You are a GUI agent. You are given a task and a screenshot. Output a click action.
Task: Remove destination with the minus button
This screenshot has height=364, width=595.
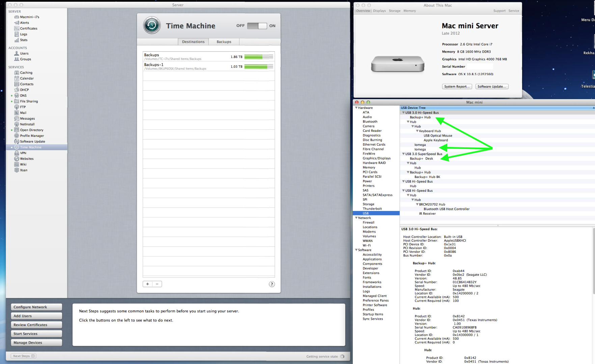pyautogui.click(x=157, y=284)
